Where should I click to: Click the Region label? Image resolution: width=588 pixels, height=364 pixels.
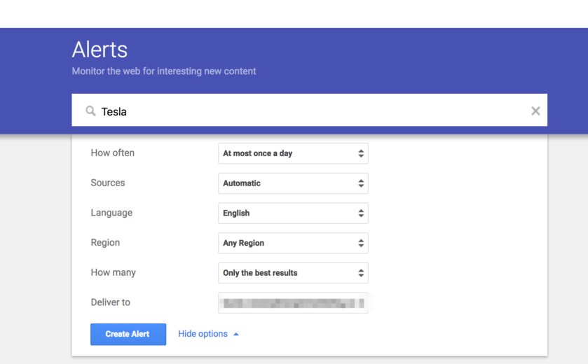[105, 243]
